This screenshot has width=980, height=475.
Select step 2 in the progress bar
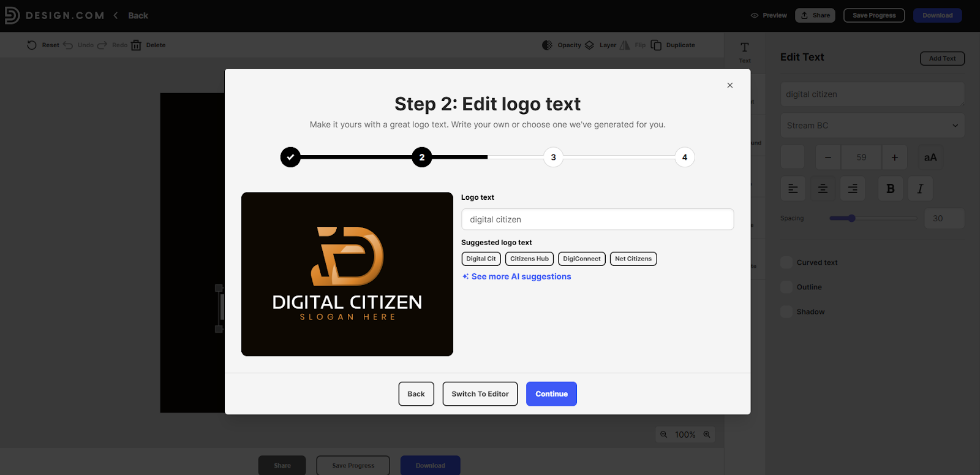[x=422, y=157]
